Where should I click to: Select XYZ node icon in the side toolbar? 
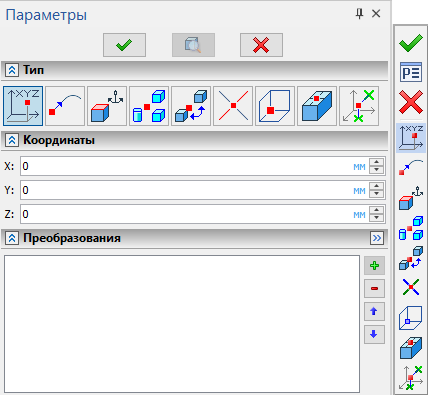coord(411,138)
